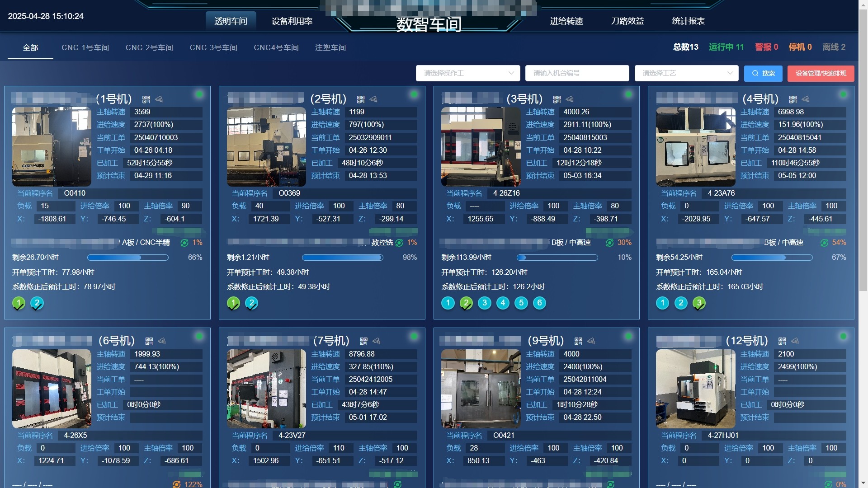Open QR code icon for 1号机
Screen dimensions: 868x488
[x=146, y=99]
